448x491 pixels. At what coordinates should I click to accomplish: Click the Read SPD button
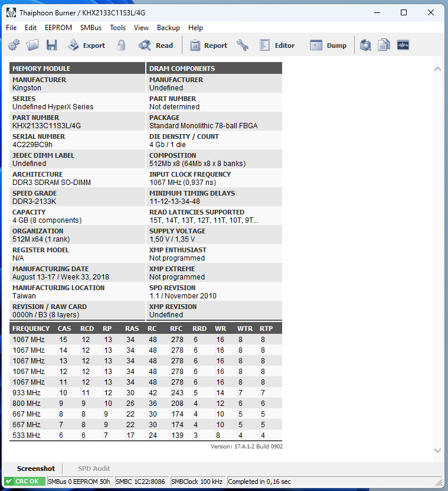pos(156,45)
